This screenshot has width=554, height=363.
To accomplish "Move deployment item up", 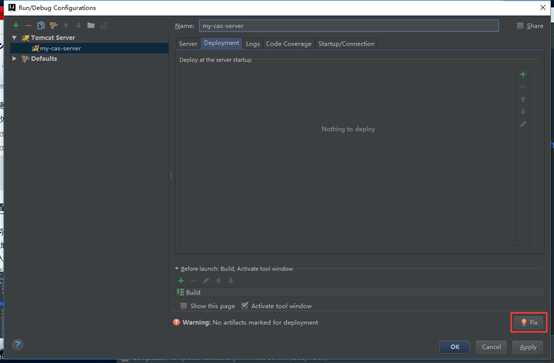I will pyautogui.click(x=523, y=99).
